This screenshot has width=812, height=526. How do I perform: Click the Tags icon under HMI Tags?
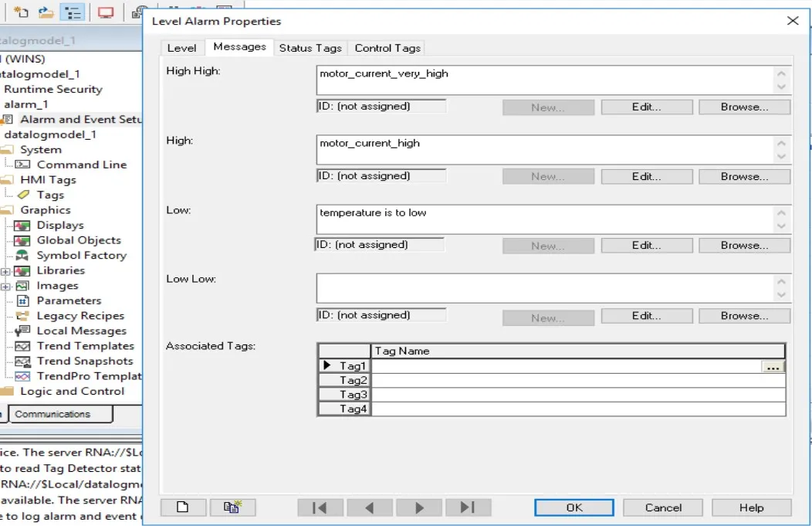pyautogui.click(x=23, y=195)
